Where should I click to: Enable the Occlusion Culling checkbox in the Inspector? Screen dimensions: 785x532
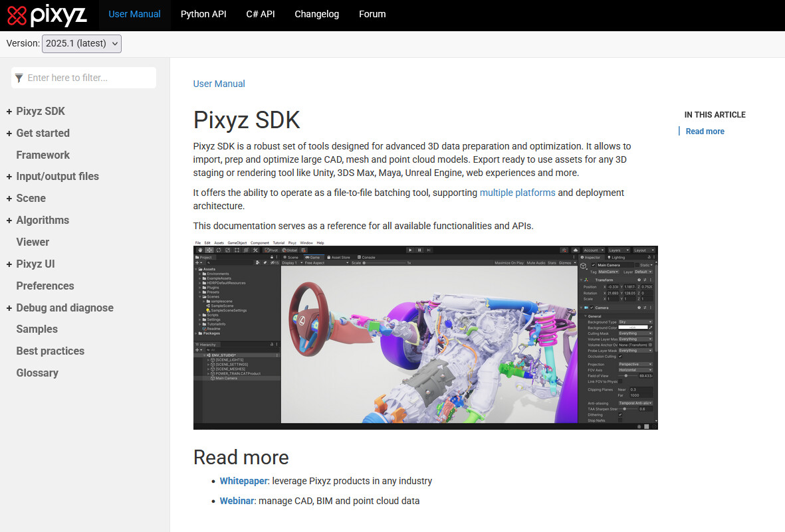[620, 356]
